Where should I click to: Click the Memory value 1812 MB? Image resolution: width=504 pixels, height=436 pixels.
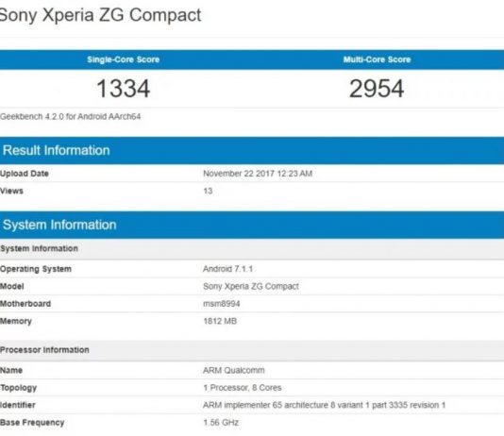pyautogui.click(x=220, y=321)
